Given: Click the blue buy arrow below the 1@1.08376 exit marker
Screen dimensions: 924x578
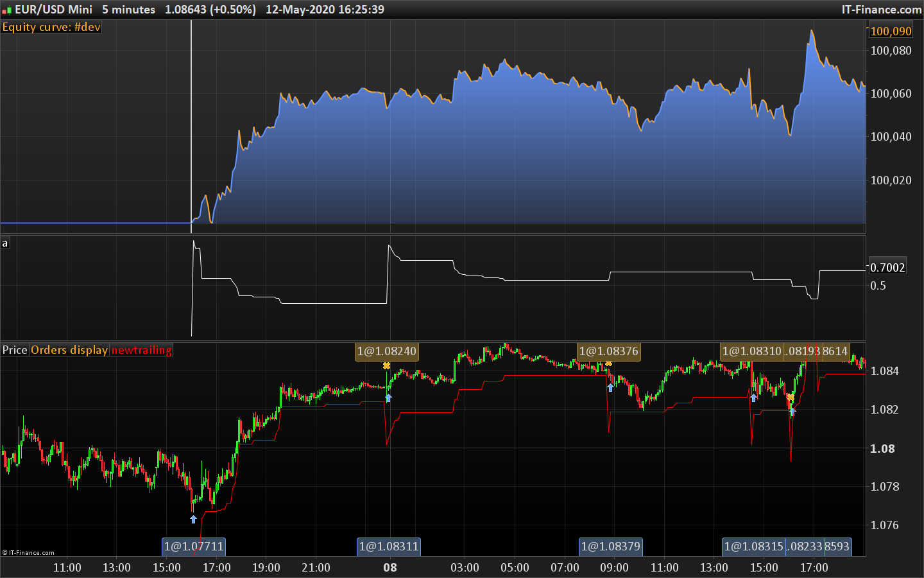Looking at the screenshot, I should point(610,387).
